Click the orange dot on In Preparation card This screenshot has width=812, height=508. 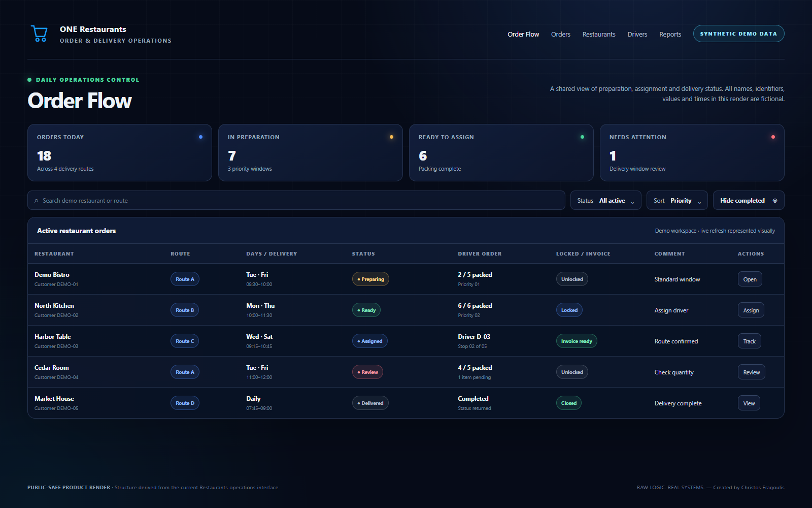point(391,137)
